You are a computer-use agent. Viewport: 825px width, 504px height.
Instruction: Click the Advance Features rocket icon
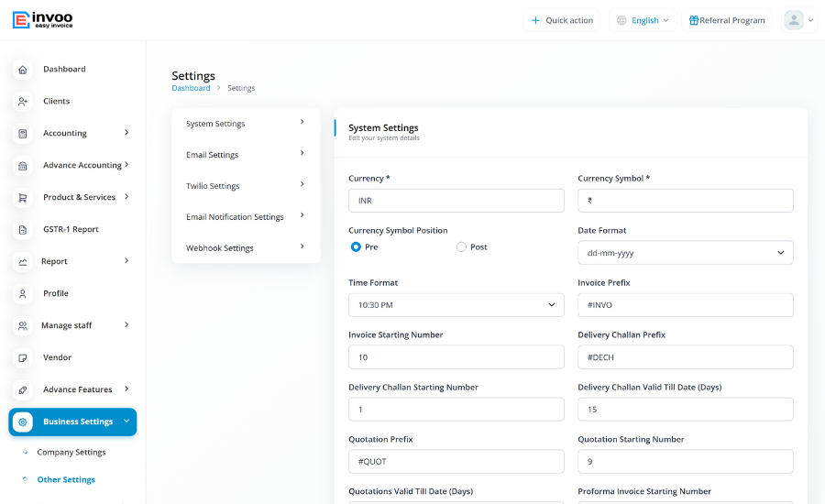tap(23, 389)
